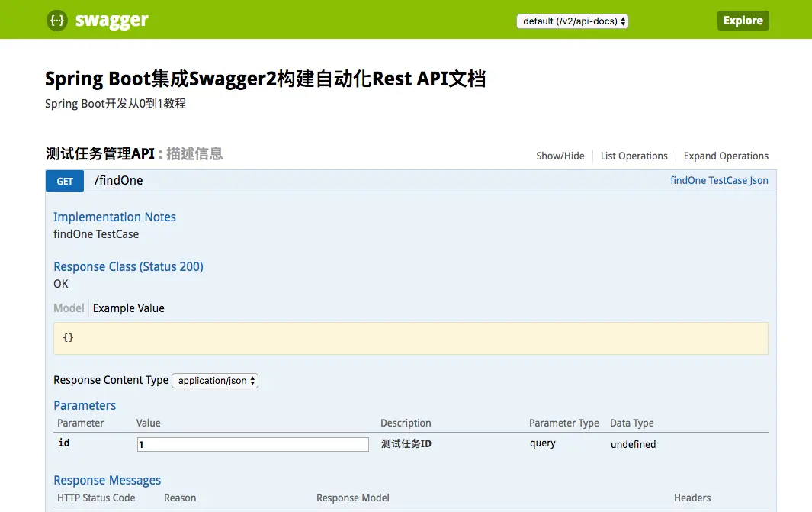Click the Implementation Notes heading
This screenshot has width=812, height=512.
pos(114,217)
